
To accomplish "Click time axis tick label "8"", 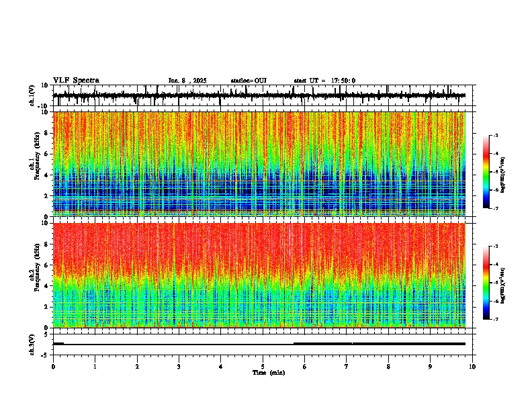I will [x=388, y=367].
